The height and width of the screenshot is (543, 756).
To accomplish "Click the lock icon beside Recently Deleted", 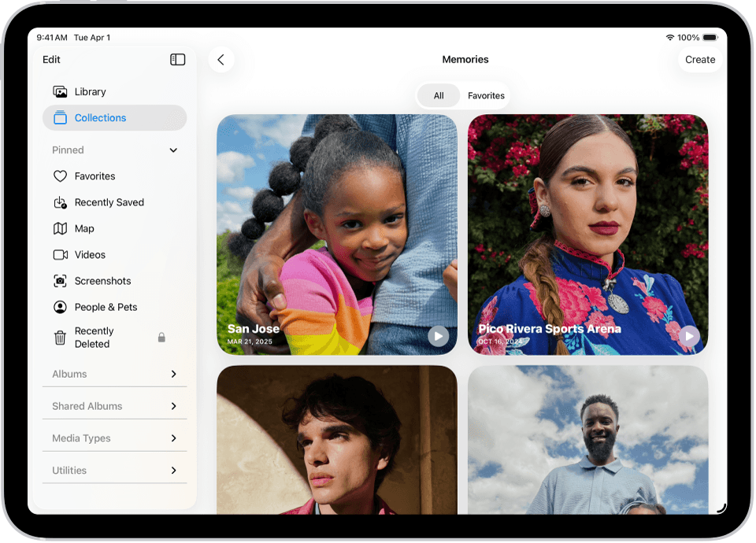I will click(x=161, y=338).
